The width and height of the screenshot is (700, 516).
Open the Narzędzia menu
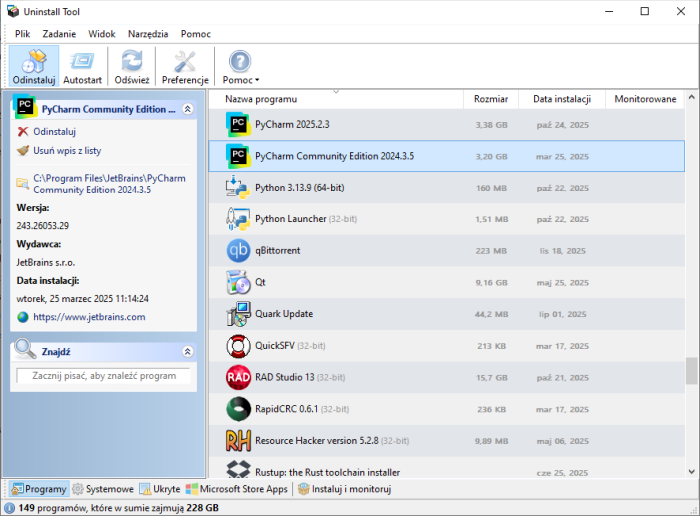(x=148, y=34)
